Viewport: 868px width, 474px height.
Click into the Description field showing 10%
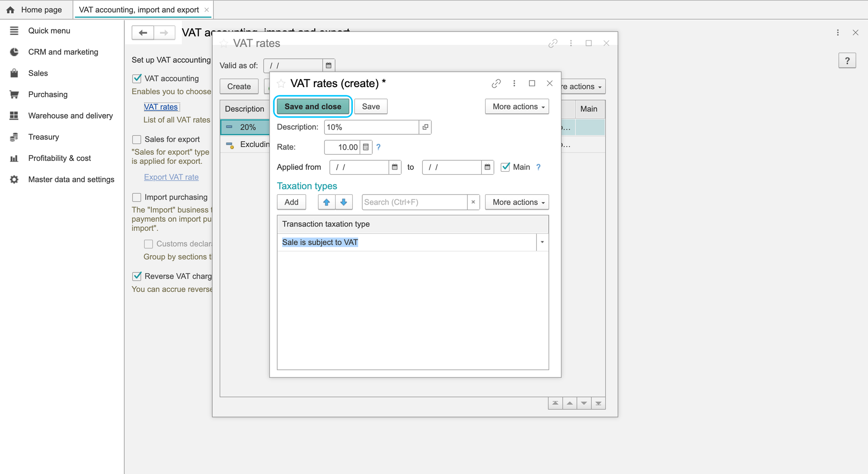point(371,127)
